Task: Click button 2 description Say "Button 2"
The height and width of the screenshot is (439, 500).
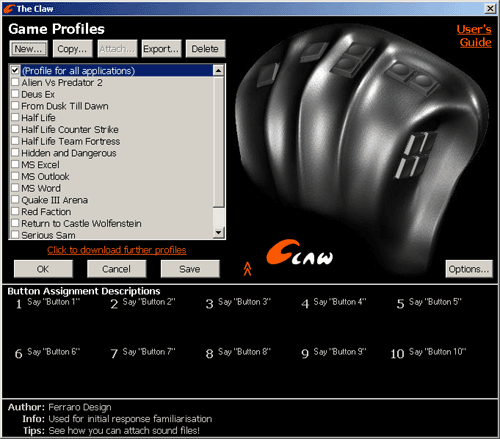Action: click(149, 302)
